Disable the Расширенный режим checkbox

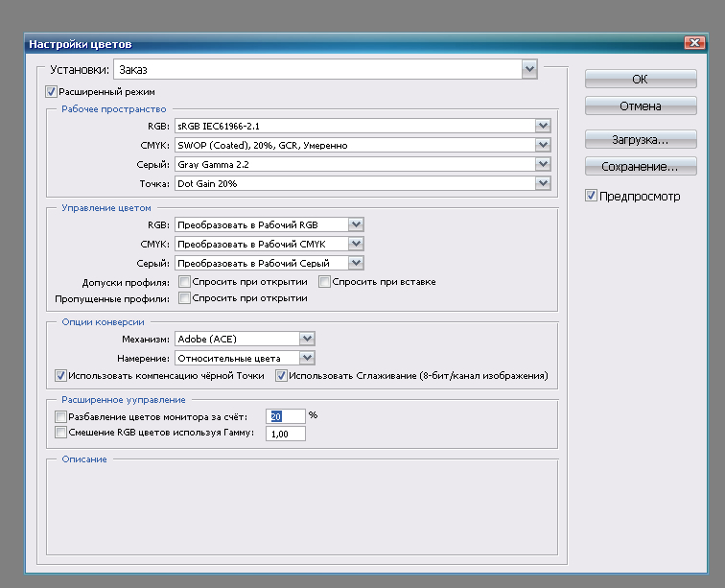click(x=51, y=92)
